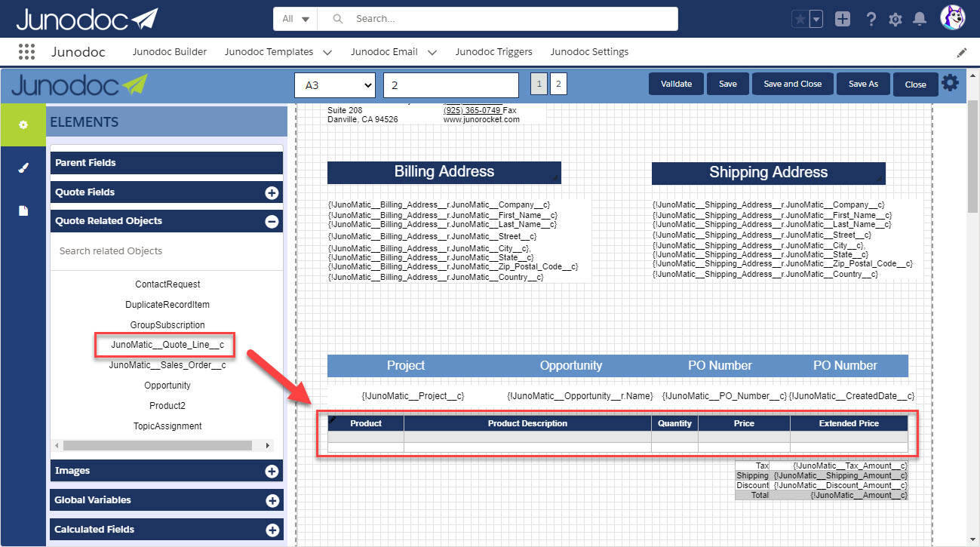980x547 pixels.
Task: Open Junodoc Email menu chevron
Action: coord(432,53)
